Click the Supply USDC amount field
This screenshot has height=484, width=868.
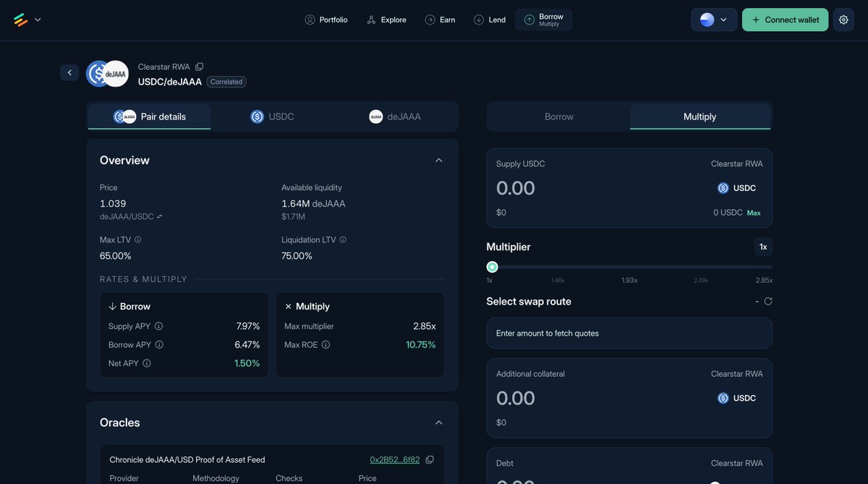pos(516,188)
